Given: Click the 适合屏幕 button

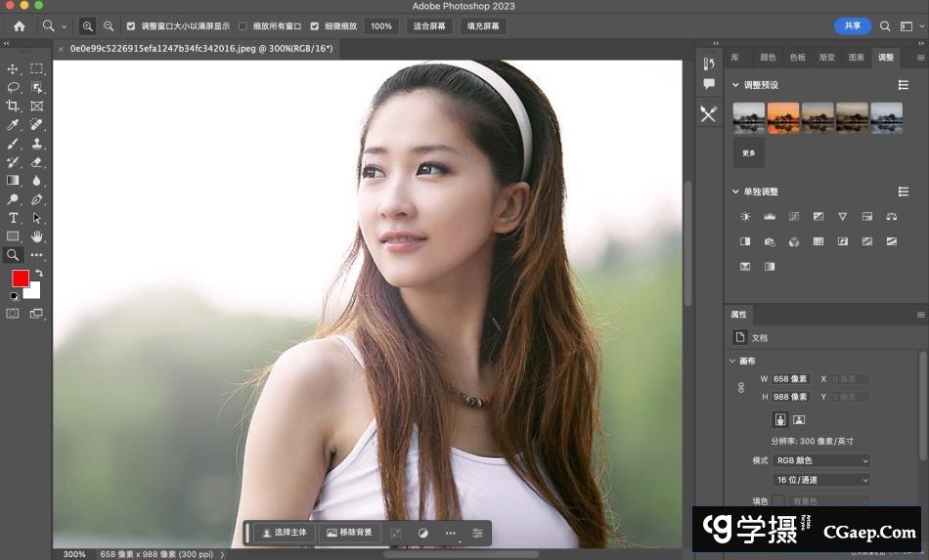Looking at the screenshot, I should (x=428, y=26).
